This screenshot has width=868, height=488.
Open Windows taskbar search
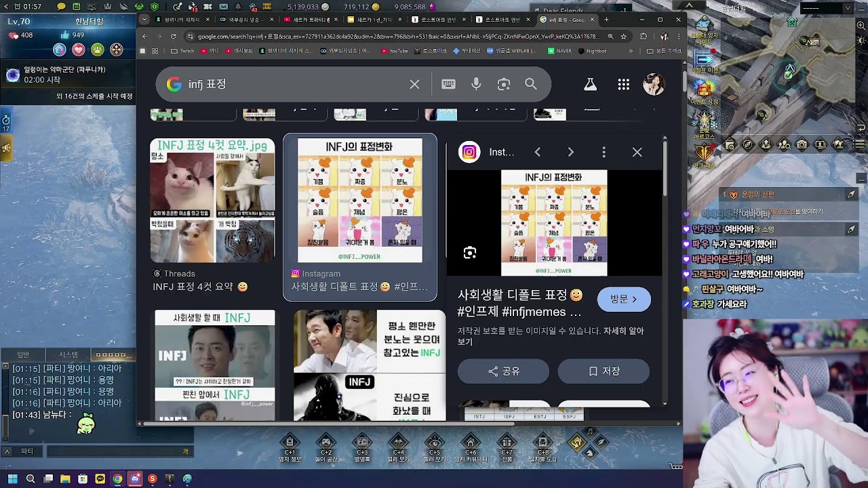point(30,479)
